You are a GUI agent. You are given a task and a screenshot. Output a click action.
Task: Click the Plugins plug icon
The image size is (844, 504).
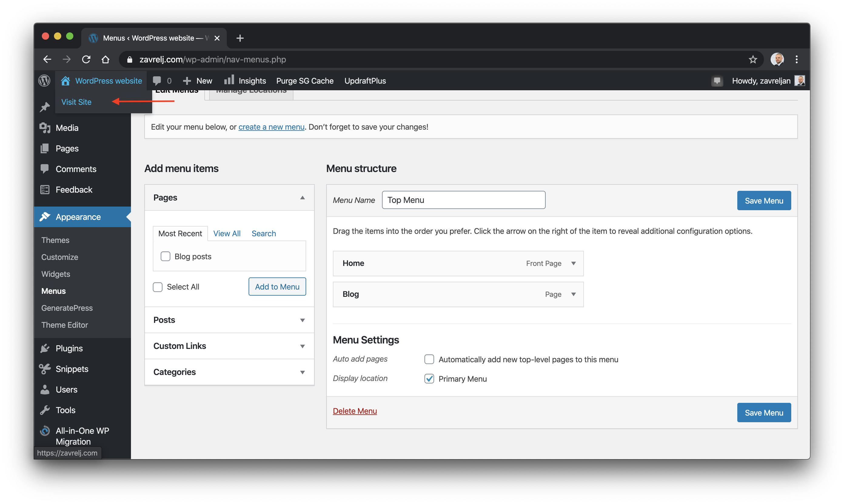pyautogui.click(x=45, y=348)
